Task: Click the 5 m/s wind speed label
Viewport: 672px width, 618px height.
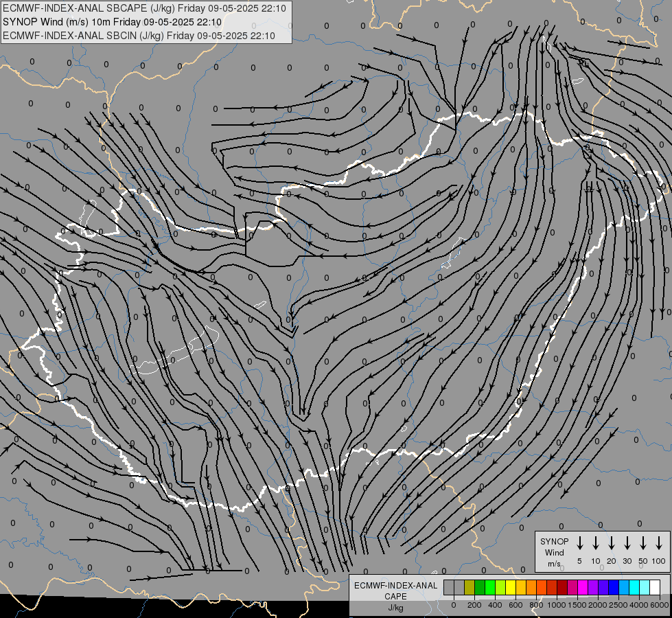Action: pos(579,561)
